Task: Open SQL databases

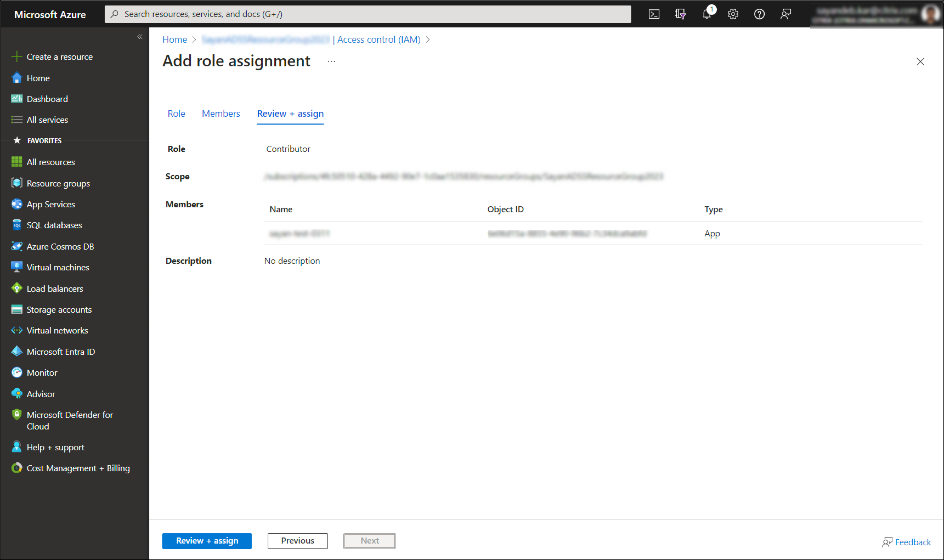Action: (x=47, y=225)
